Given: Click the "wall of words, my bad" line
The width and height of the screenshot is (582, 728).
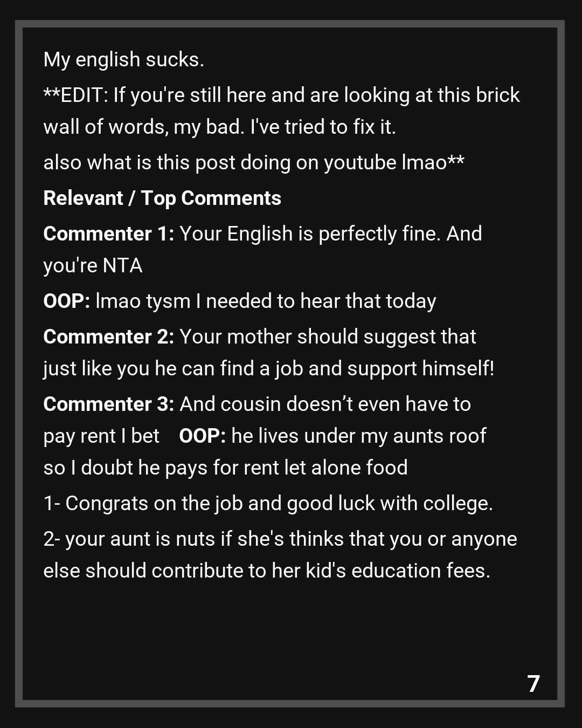Looking at the screenshot, I should click(219, 127).
